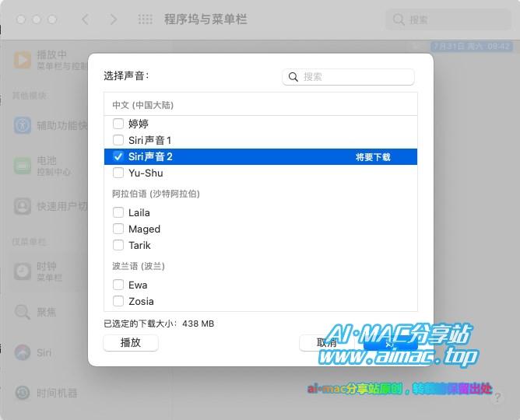520x420 pixels.
Task: Select the Siri 声音 2 row label
Action: 150,156
